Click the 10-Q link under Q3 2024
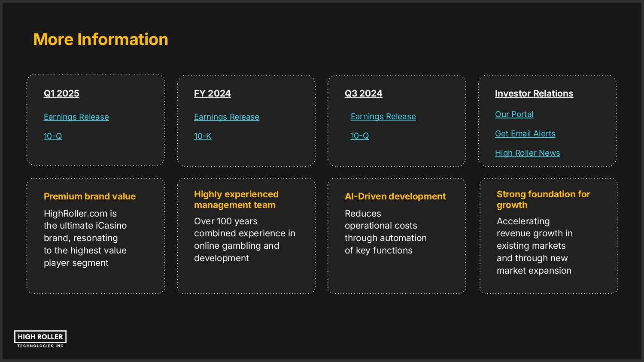644x362 pixels. 359,136
